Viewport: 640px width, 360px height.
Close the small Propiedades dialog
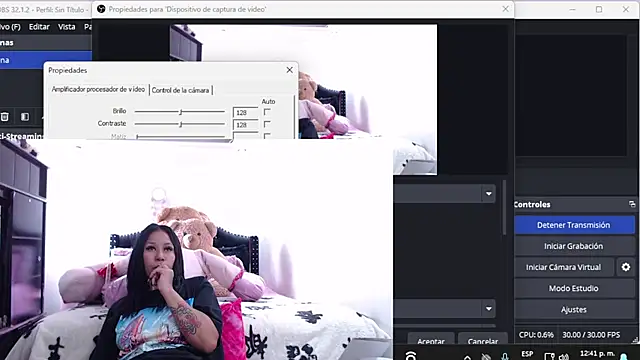(x=289, y=70)
